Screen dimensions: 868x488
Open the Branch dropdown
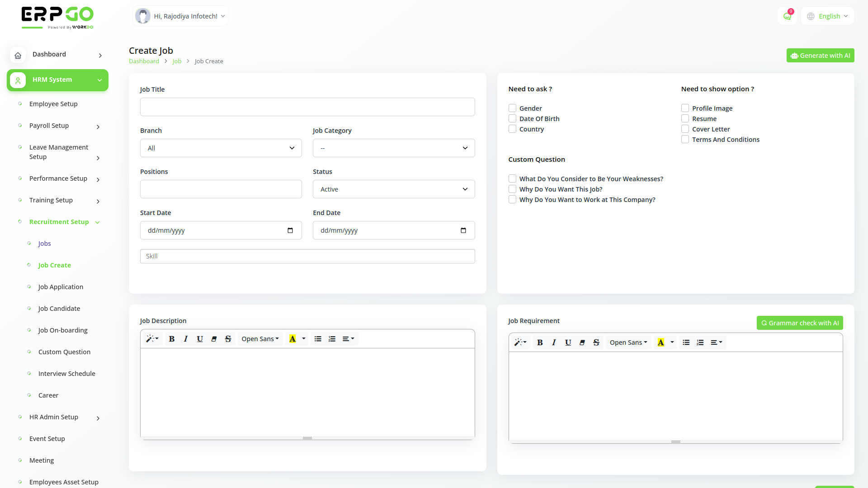(x=221, y=148)
